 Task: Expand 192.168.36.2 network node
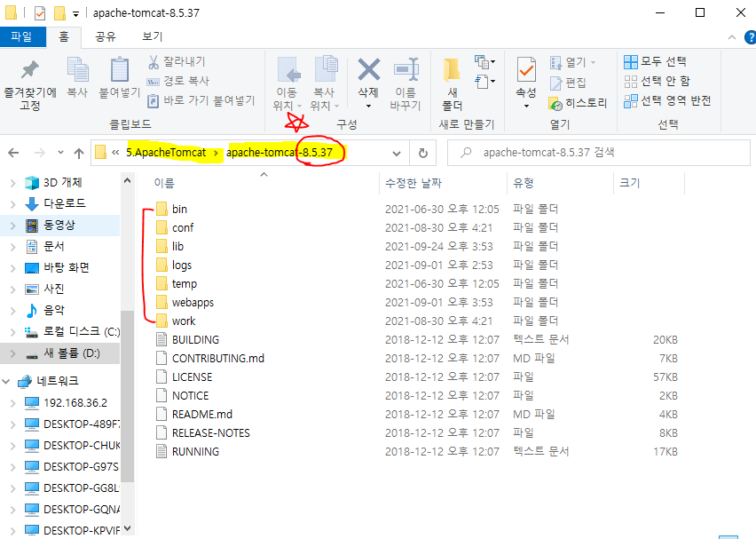pos(13,403)
